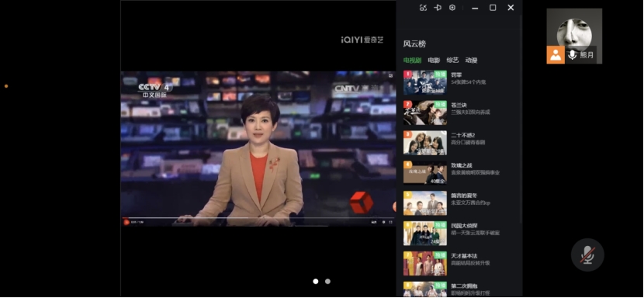The image size is (644, 298).
Task: Open the hexagon settings icon
Action: [452, 8]
